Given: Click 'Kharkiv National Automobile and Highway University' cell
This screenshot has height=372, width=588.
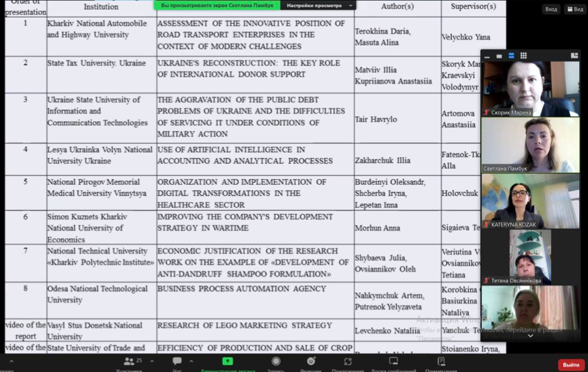Looking at the screenshot, I should (x=101, y=36).
